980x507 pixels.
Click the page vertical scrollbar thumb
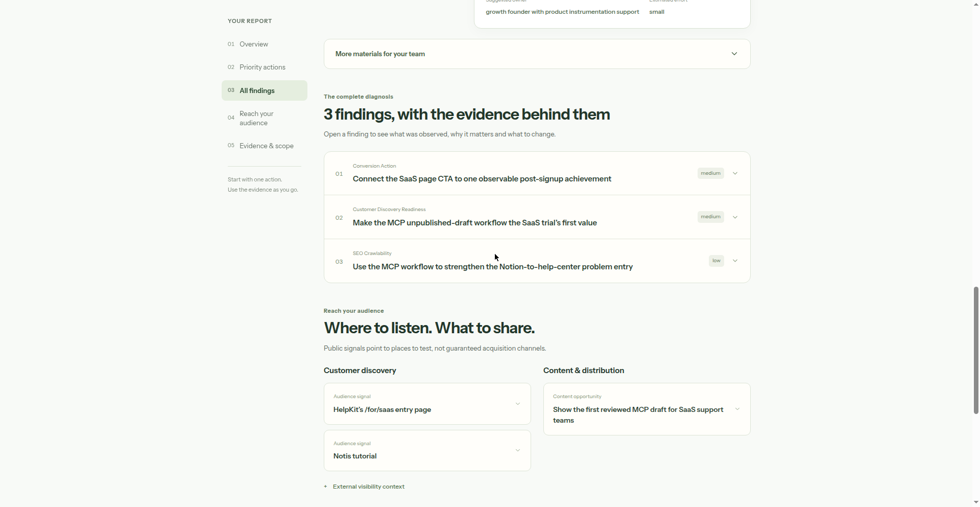[x=976, y=350]
